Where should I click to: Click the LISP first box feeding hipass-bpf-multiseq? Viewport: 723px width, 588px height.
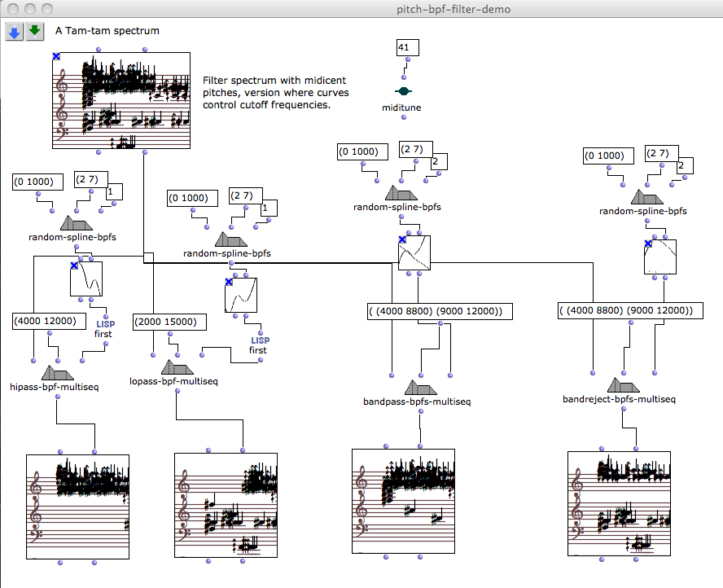click(x=106, y=328)
